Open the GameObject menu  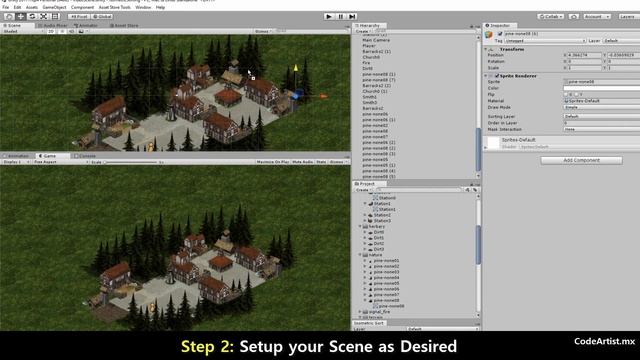point(54,7)
